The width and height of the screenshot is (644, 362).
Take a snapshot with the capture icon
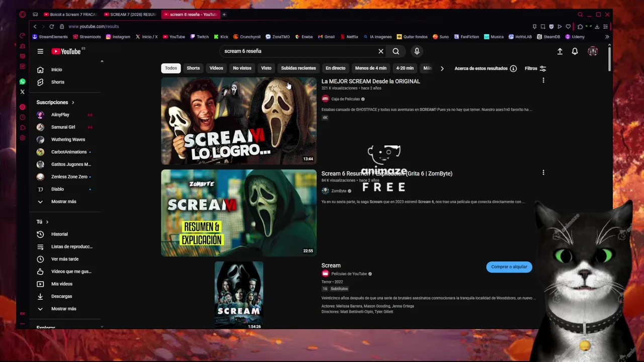click(x=543, y=26)
